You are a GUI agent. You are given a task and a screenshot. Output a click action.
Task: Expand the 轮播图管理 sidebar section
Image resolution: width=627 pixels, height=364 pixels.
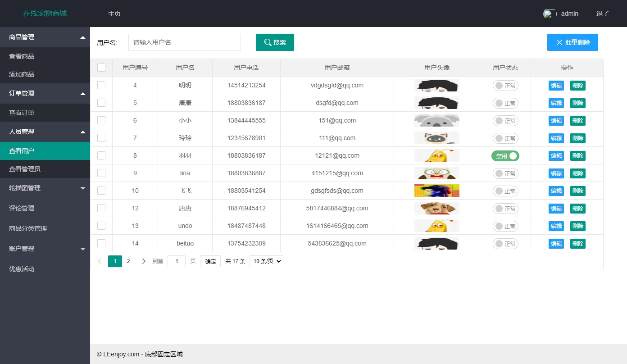point(45,188)
